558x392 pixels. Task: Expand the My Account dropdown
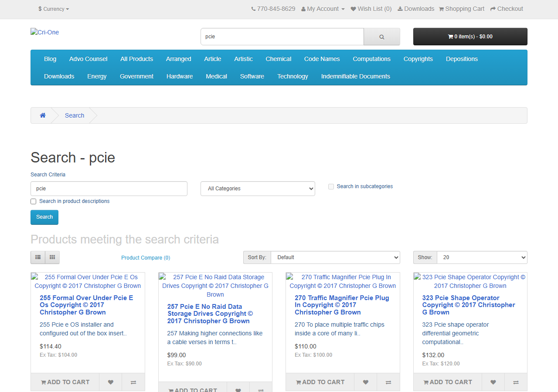tap(323, 9)
